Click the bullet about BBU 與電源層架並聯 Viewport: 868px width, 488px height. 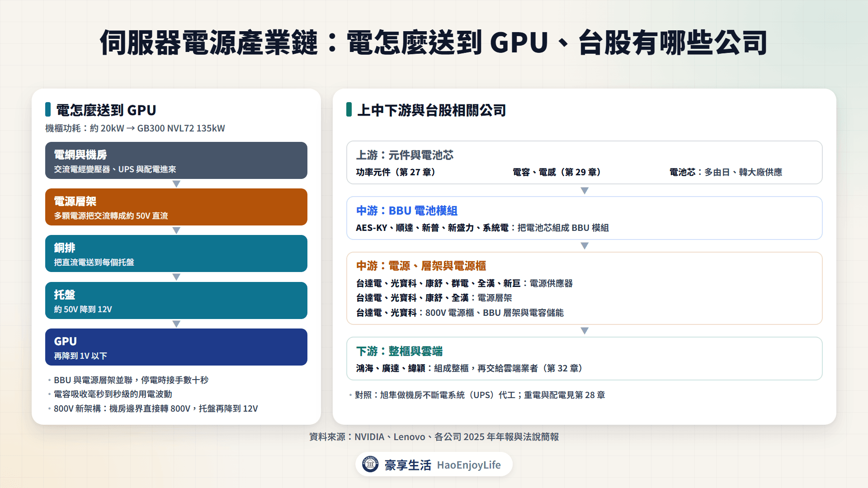(131, 380)
